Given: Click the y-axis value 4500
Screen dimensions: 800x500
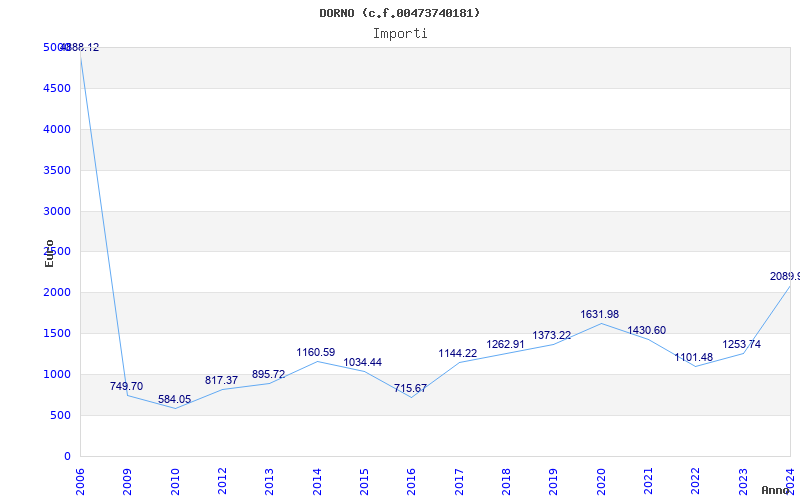Looking at the screenshot, I should 57,88.
